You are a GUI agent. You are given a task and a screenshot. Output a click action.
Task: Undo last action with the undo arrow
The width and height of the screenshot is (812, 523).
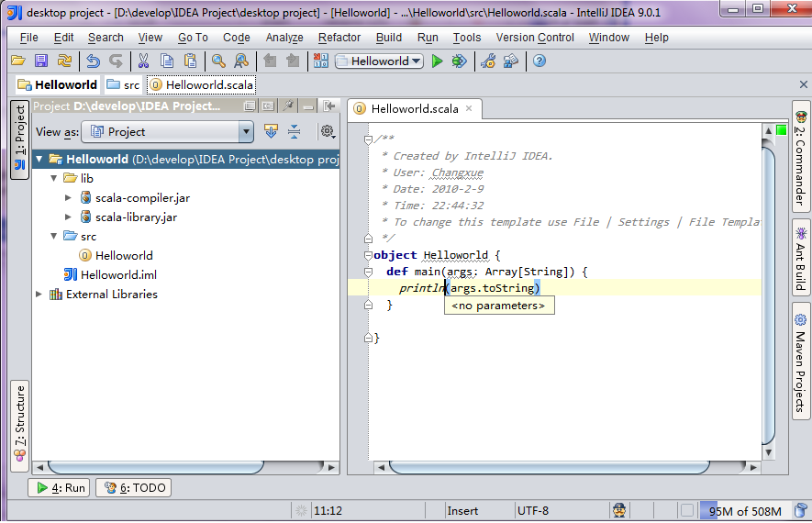(93, 61)
